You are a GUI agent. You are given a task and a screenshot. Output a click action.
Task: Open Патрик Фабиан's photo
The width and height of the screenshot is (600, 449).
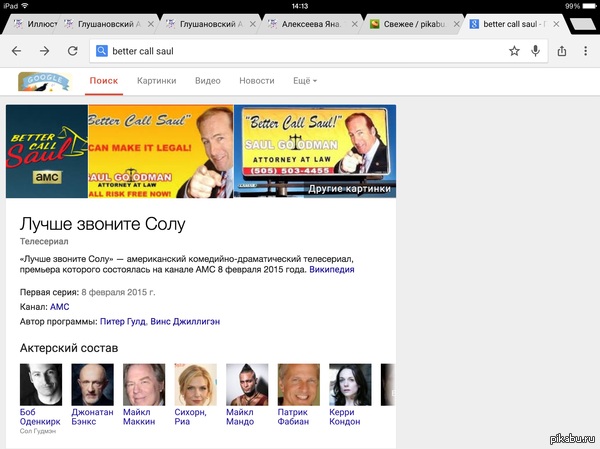point(299,385)
